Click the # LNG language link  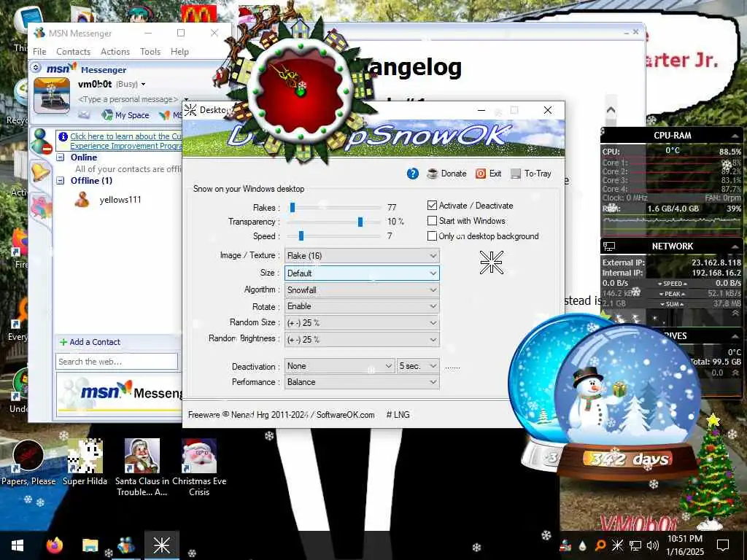click(398, 415)
